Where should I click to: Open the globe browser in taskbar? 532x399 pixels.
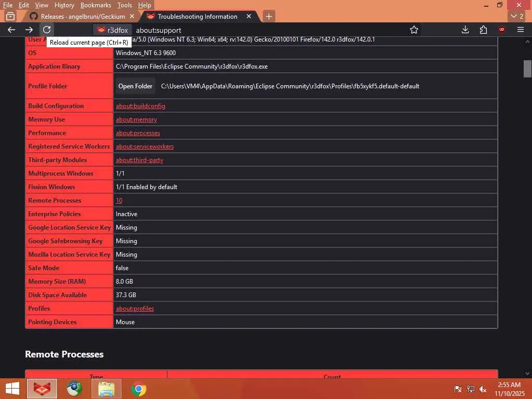(x=74, y=389)
